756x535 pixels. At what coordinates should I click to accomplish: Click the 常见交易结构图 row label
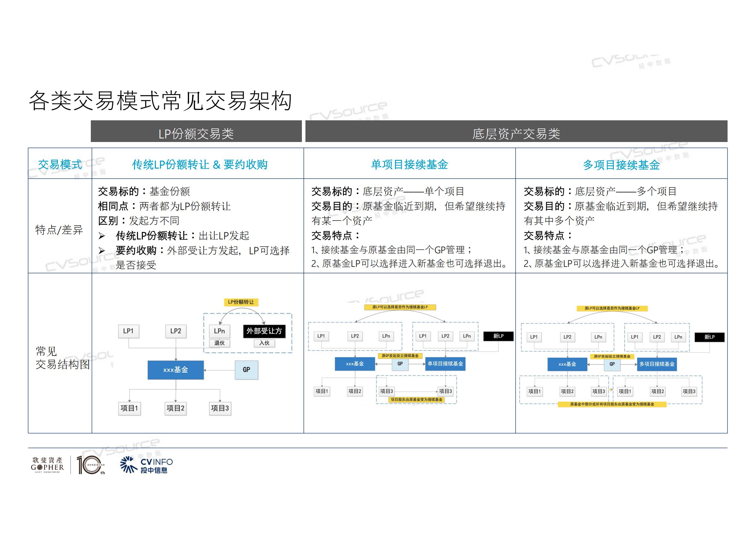62,358
